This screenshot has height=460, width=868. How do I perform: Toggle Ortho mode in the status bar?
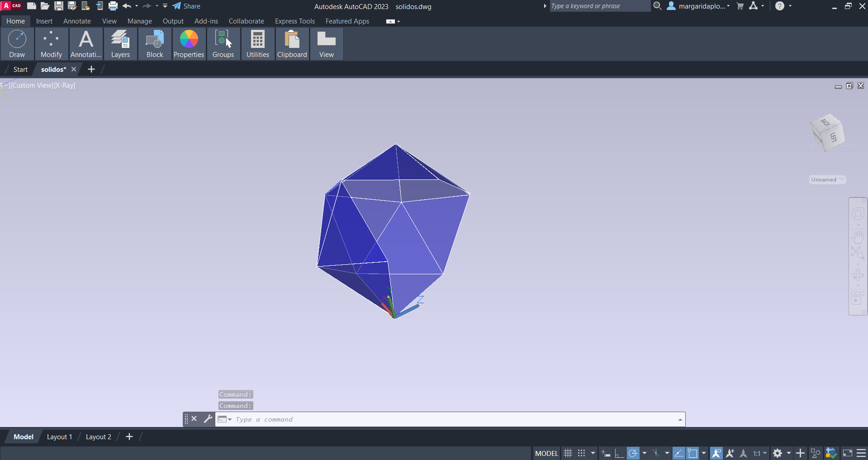[619, 453]
